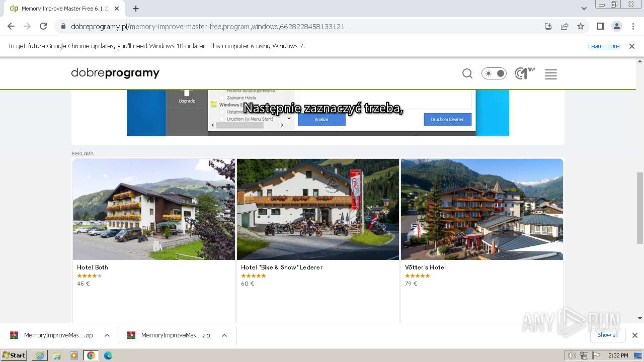Toggle the Uruchom (w Menu Start) checkbox in video
The height and width of the screenshot is (362, 644).
[x=222, y=119]
